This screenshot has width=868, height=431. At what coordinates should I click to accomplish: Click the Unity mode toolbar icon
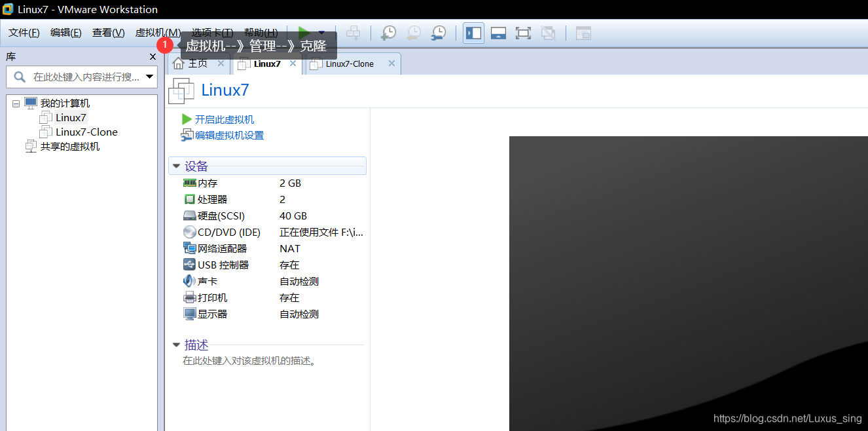[549, 33]
